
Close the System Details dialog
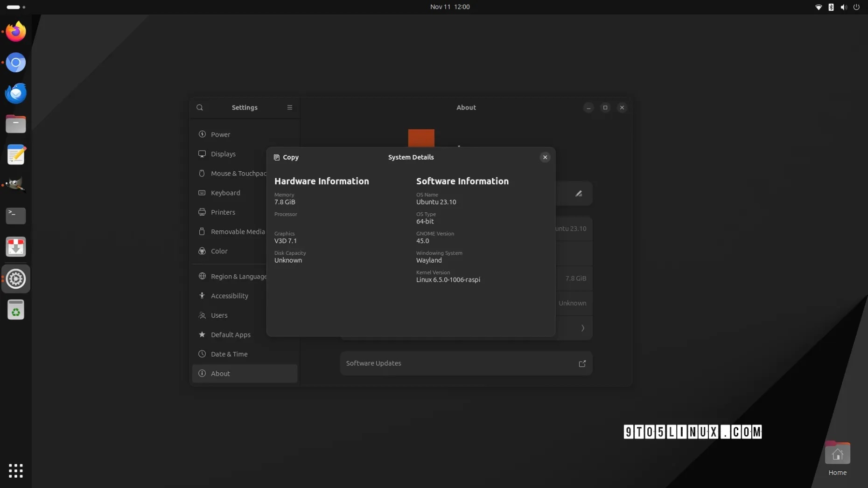pyautogui.click(x=545, y=157)
